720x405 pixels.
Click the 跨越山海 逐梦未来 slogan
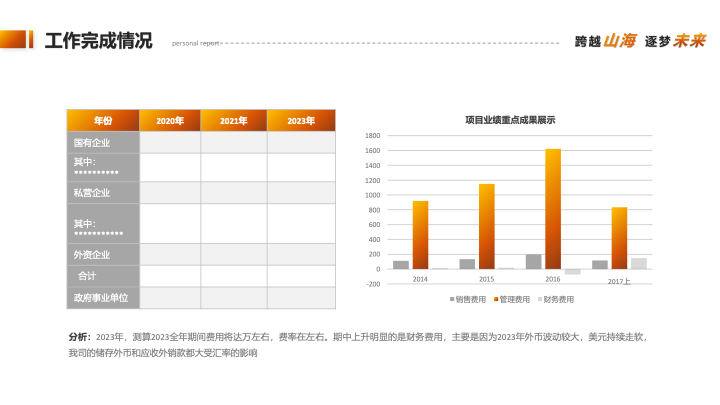tap(640, 41)
